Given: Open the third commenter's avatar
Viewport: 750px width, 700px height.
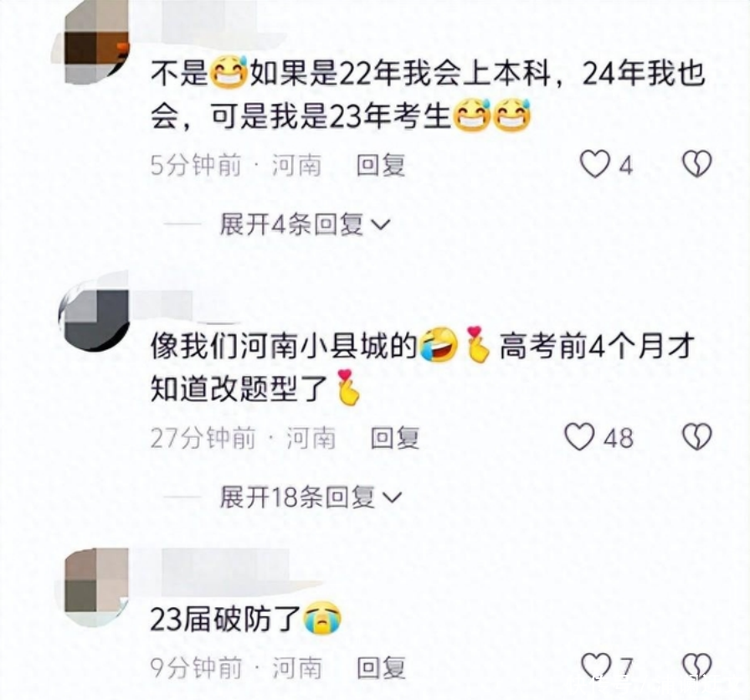Looking at the screenshot, I should tap(92, 588).
